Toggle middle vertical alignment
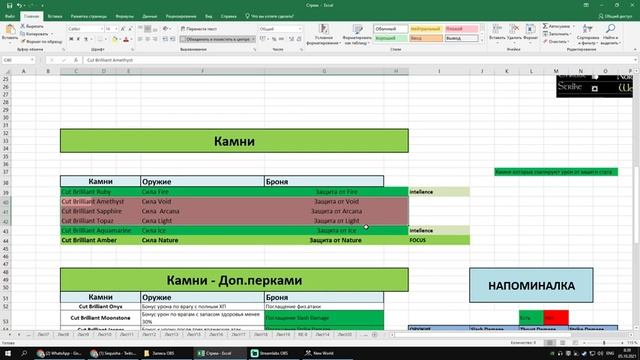The image size is (640, 360). point(147,29)
